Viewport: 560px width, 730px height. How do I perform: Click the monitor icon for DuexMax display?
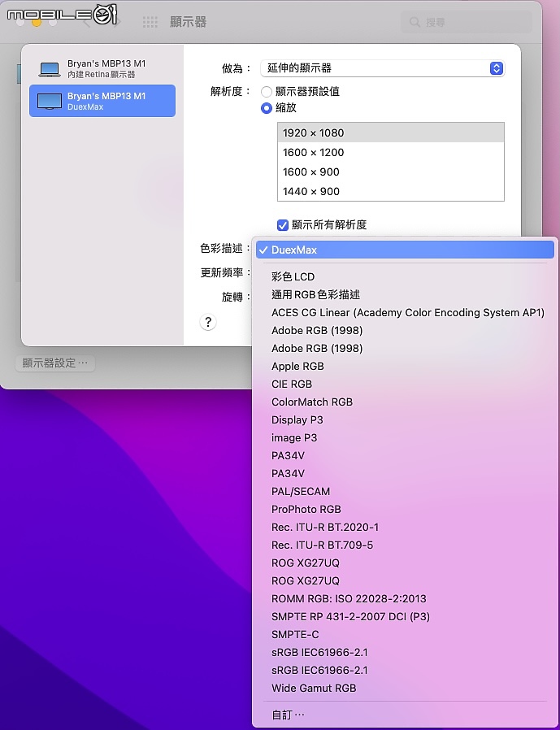click(x=50, y=102)
